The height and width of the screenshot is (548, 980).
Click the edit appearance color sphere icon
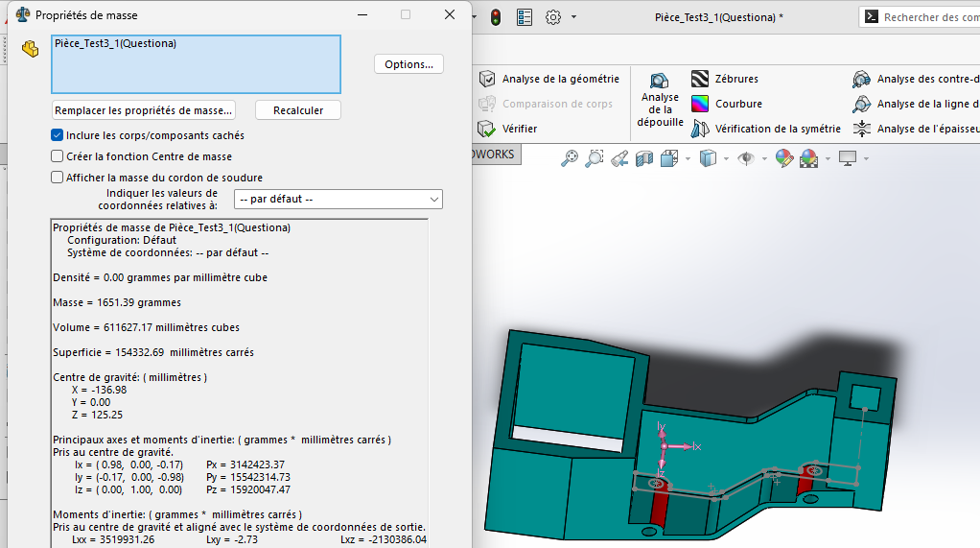pyautogui.click(x=783, y=157)
